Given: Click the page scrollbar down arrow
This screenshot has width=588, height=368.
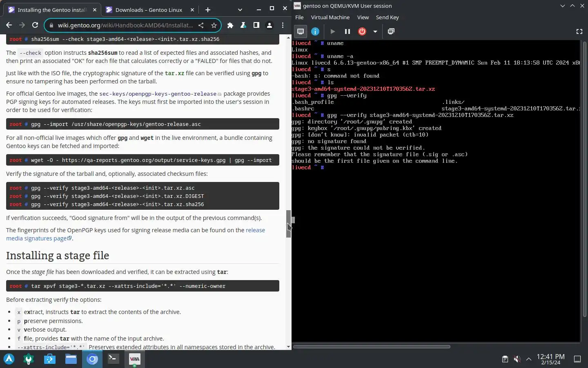Looking at the screenshot, I should pyautogui.click(x=288, y=347).
